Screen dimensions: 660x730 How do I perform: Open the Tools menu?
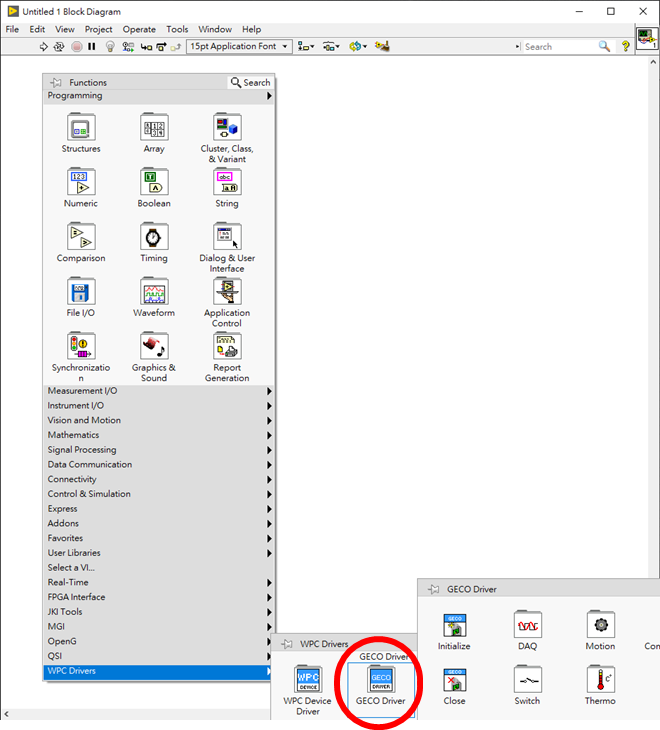(177, 29)
